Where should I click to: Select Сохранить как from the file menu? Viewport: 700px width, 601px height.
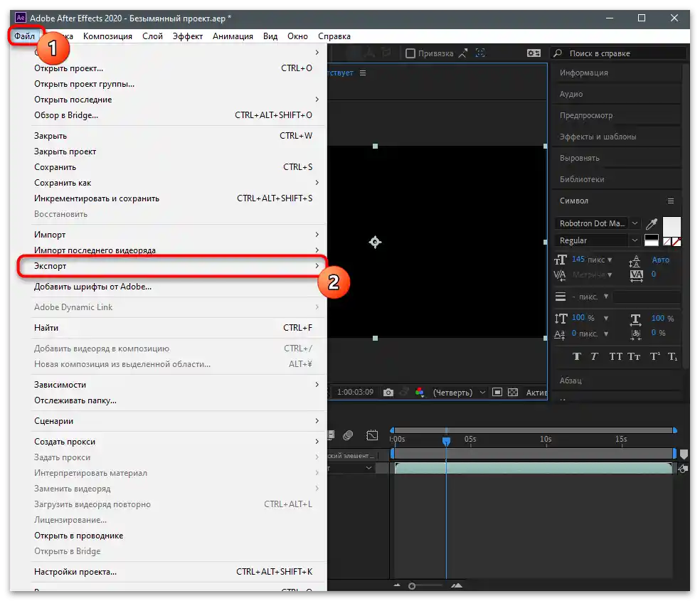[63, 183]
